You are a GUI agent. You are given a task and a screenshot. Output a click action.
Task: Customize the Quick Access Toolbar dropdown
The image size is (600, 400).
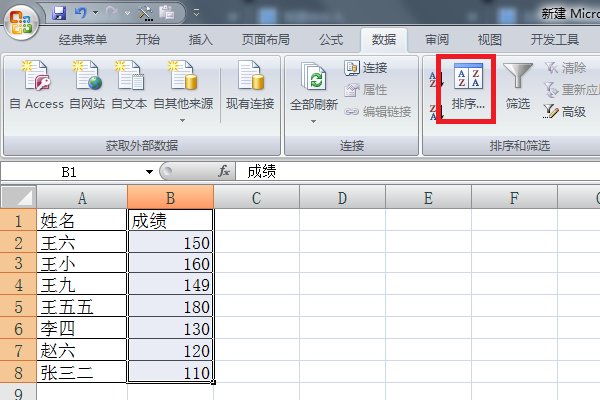(196, 13)
